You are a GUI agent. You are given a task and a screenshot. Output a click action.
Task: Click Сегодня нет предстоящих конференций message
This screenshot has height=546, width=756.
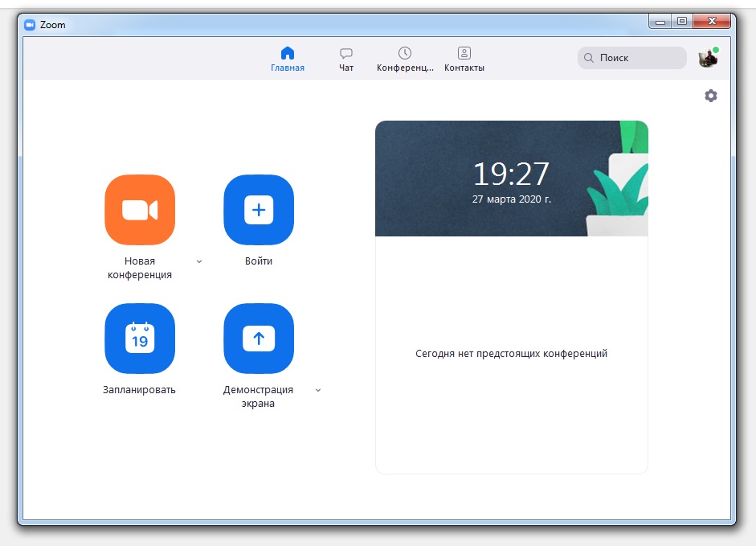coord(512,354)
